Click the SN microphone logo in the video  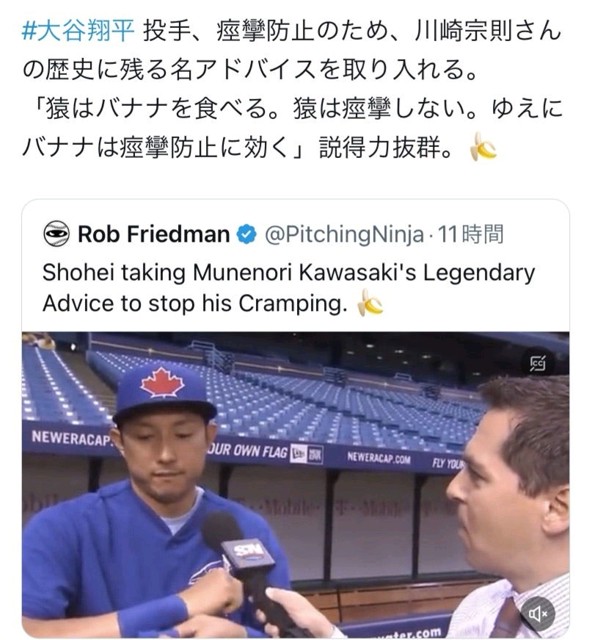pyautogui.click(x=248, y=552)
